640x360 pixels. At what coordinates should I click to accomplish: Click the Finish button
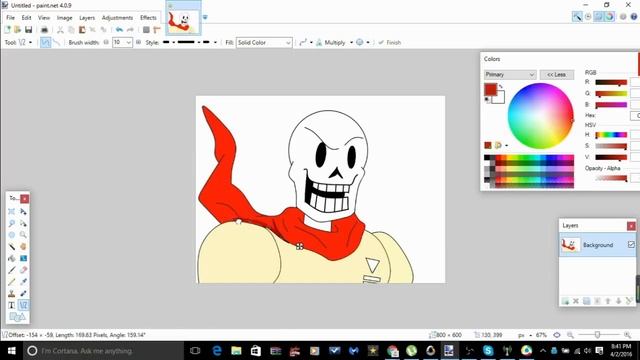389,42
